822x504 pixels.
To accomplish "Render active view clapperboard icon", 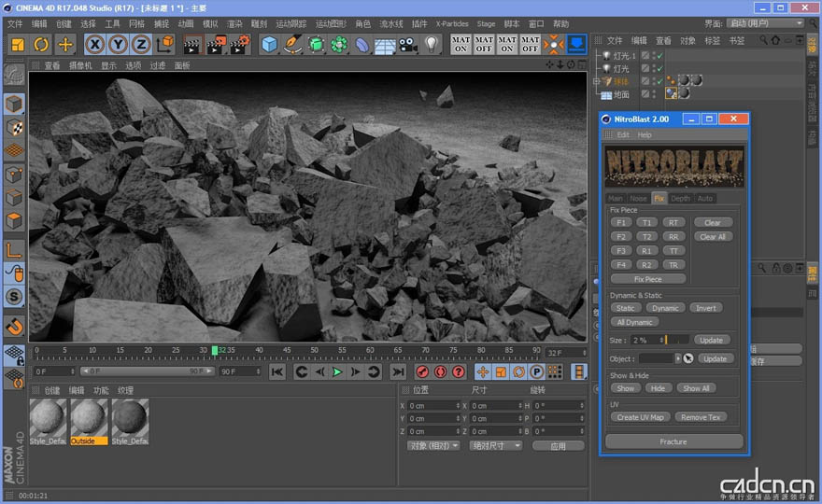I will (193, 45).
